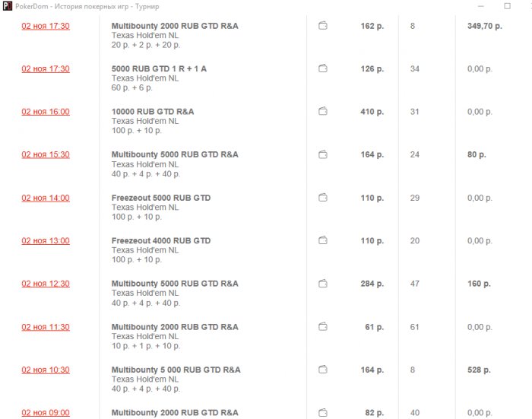The height and width of the screenshot is (419, 532).
Task: Open the 02 ноя 13:00 date link
Action: pyautogui.click(x=46, y=241)
